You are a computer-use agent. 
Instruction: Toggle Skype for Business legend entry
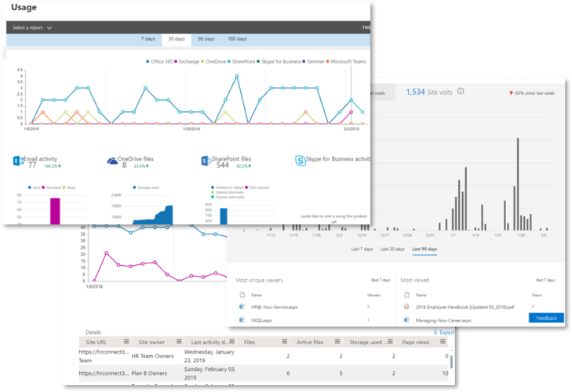[x=279, y=62]
